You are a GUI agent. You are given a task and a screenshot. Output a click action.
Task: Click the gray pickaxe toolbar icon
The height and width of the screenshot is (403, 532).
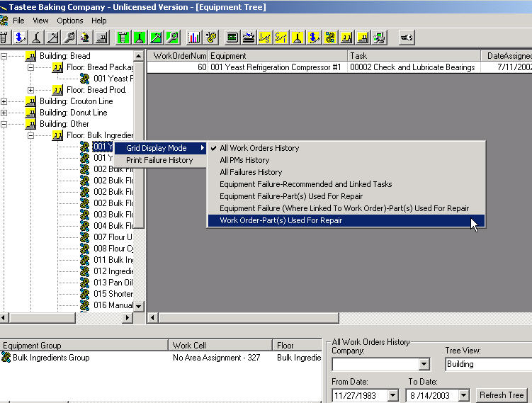(52, 38)
